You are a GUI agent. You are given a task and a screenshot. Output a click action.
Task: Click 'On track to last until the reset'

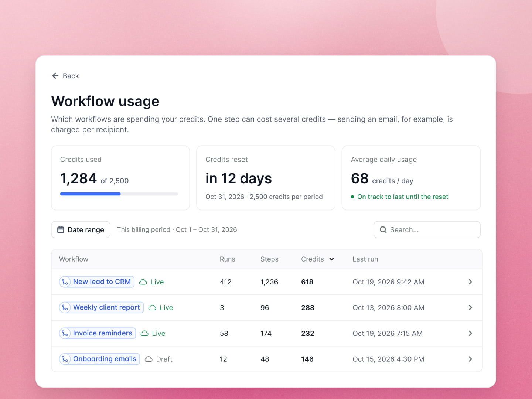coord(403,197)
